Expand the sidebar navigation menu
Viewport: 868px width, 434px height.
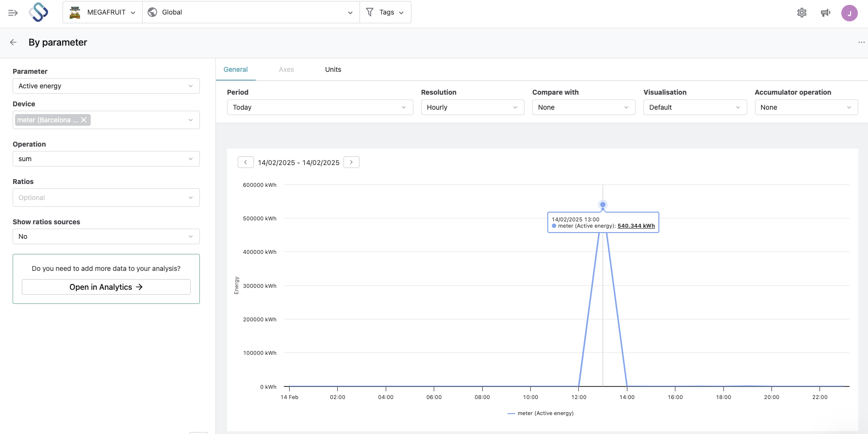click(13, 13)
